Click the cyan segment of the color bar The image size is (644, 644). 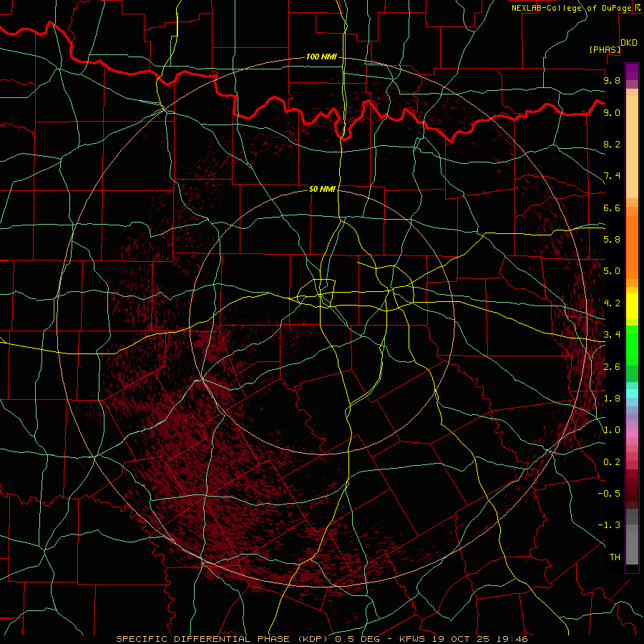(632, 394)
